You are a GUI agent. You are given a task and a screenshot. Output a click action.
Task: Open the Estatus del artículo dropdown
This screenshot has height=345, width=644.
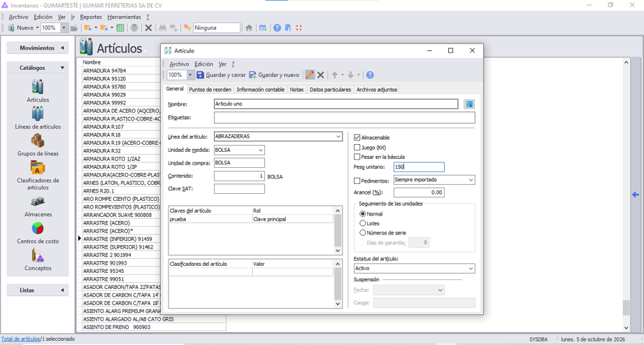471,269
